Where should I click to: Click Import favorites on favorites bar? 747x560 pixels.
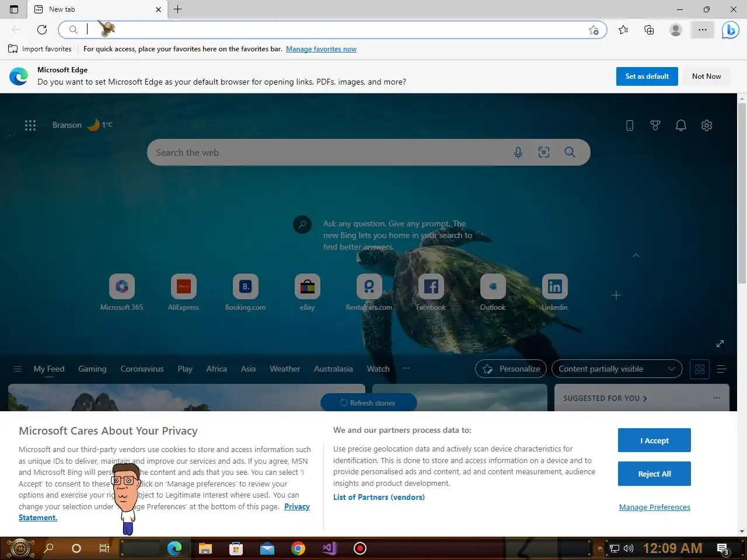click(x=40, y=49)
